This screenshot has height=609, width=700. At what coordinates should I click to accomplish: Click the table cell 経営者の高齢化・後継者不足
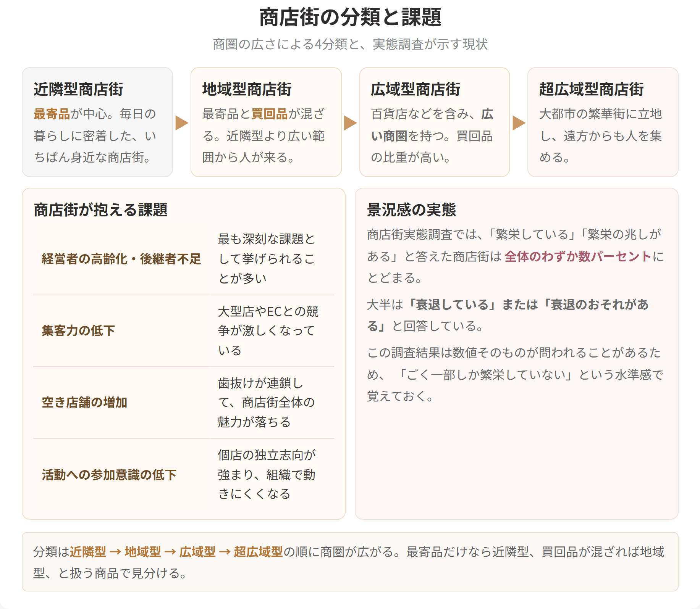(x=121, y=259)
